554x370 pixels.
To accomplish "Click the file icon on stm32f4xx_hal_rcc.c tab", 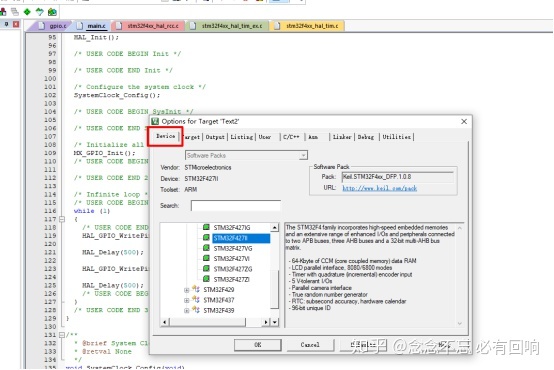I will click(x=119, y=26).
